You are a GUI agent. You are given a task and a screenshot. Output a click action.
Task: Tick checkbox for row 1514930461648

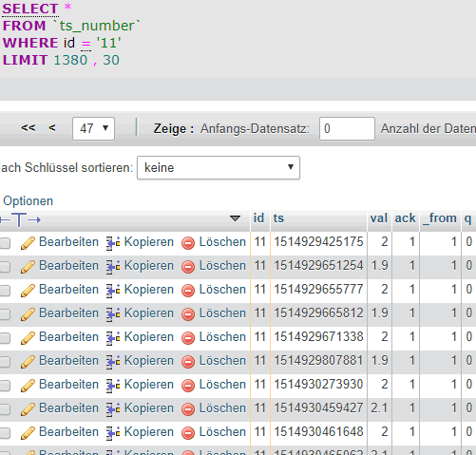5,433
